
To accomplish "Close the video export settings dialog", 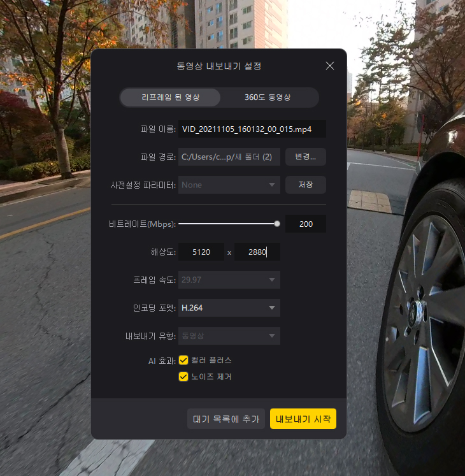I will point(329,66).
